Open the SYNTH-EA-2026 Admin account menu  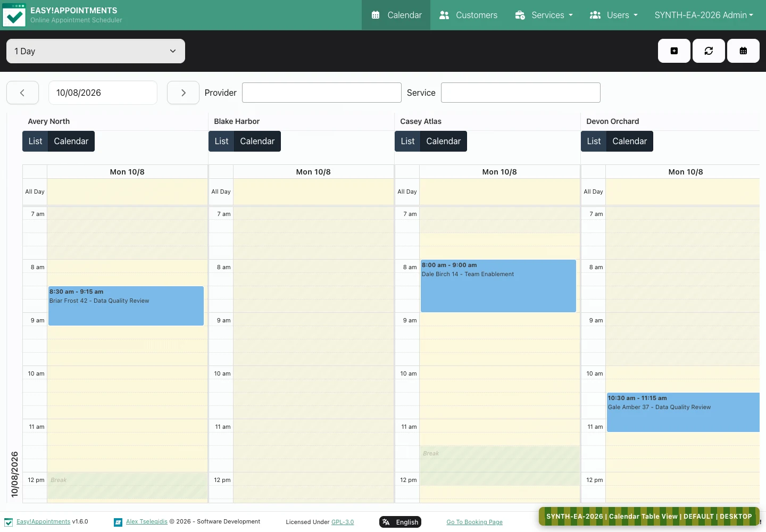tap(704, 15)
